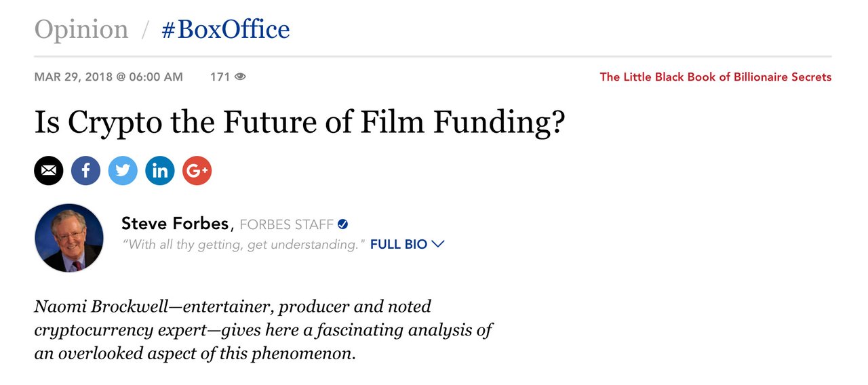
Task: Share the article on Google Plus
Action: tap(197, 171)
